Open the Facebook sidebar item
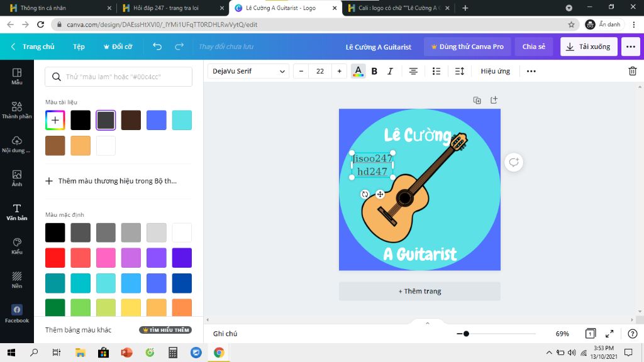The height and width of the screenshot is (362, 644). click(x=17, y=314)
